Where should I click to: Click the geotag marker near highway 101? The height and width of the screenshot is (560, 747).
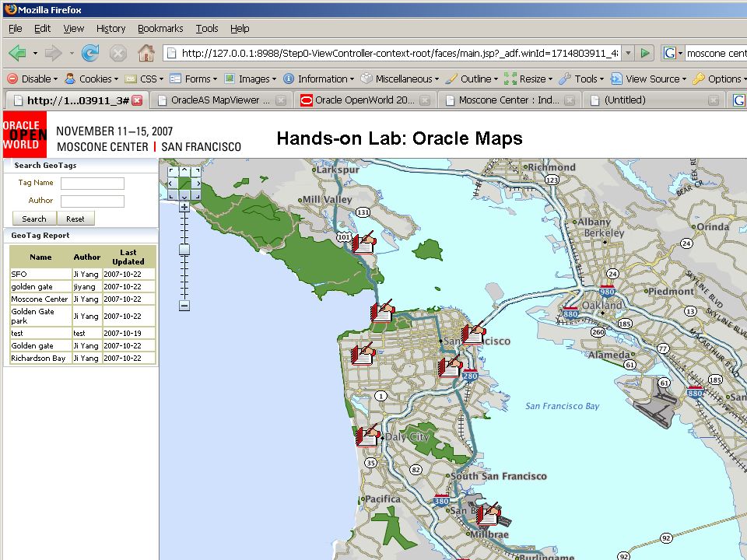click(364, 243)
